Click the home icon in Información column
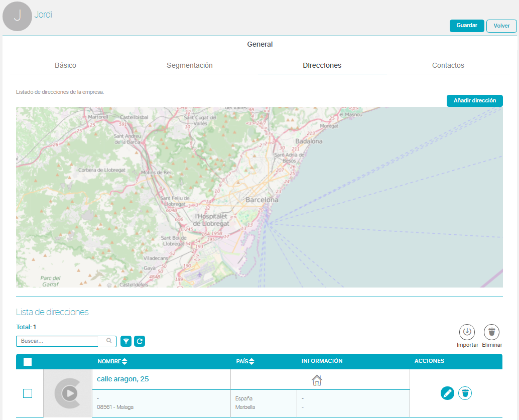The height and width of the screenshot is (420, 519). (x=317, y=380)
